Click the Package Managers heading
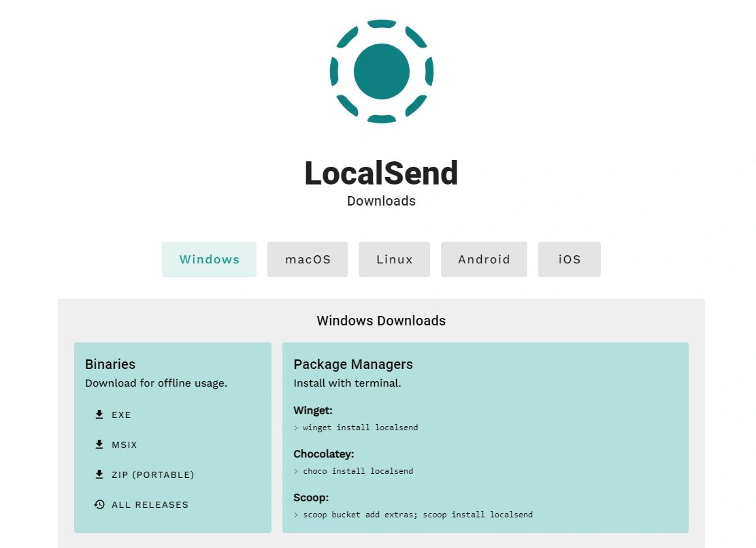Screen dimensions: 756x548 pyautogui.click(x=353, y=364)
